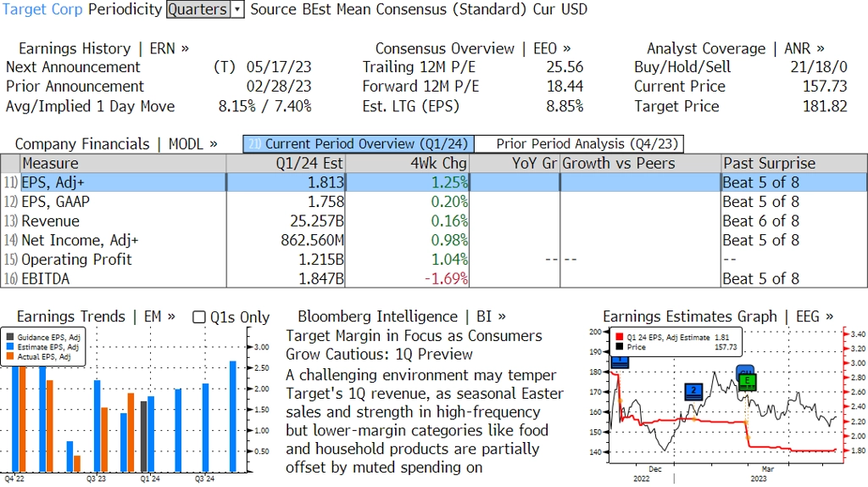
Task: Select the Operating Profit row
Action: [x=434, y=260]
